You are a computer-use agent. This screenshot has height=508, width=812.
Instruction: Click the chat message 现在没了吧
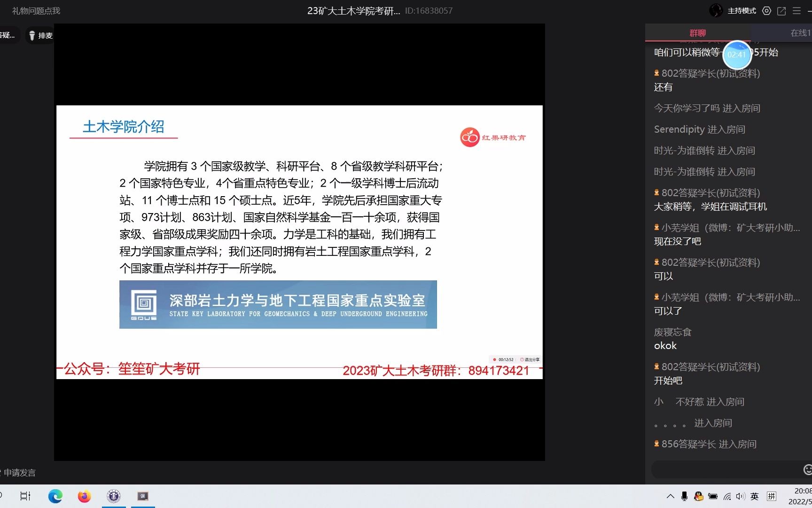(678, 241)
